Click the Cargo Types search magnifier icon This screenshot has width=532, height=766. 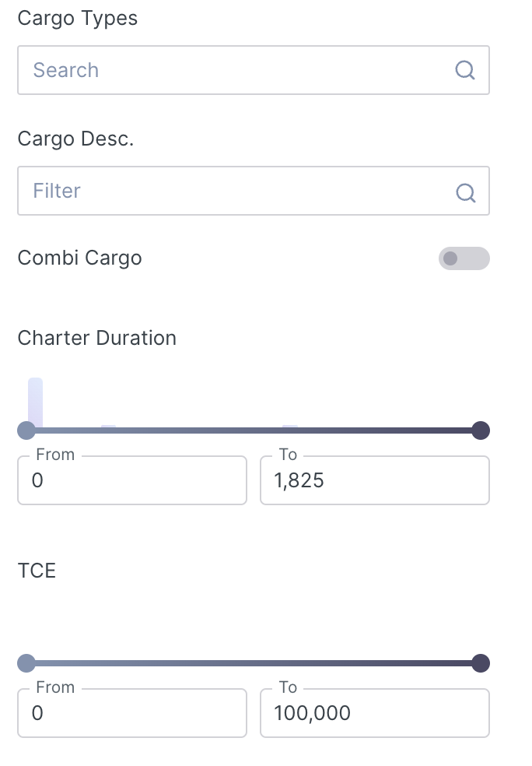click(464, 70)
